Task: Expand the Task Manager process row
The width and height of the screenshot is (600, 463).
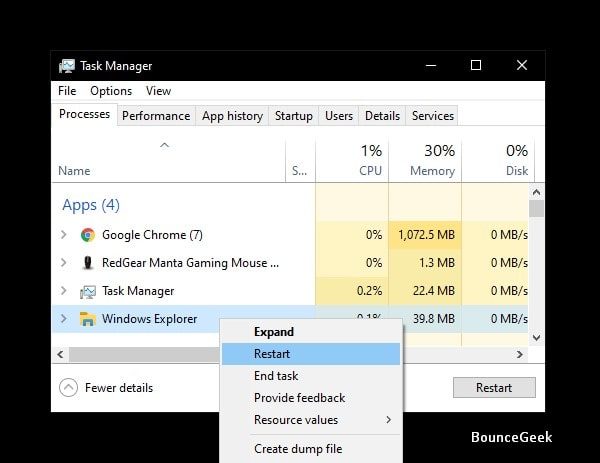Action: point(64,290)
